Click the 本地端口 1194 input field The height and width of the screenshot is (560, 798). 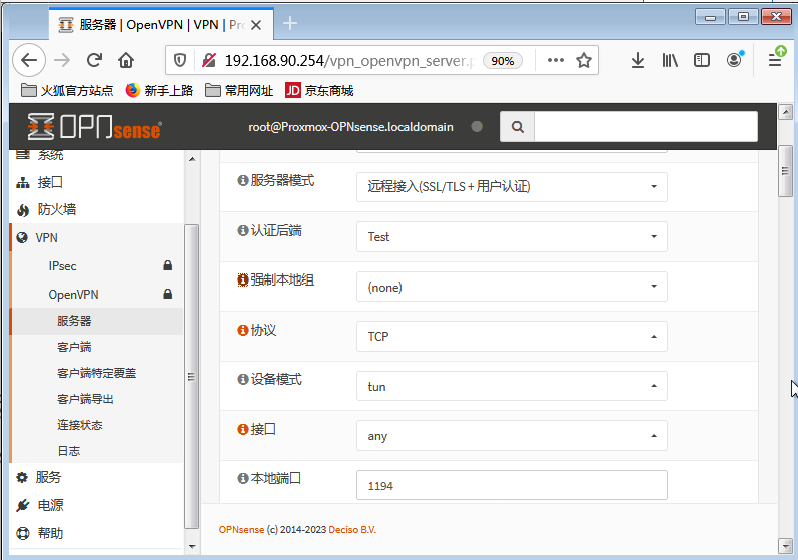pyautogui.click(x=511, y=485)
